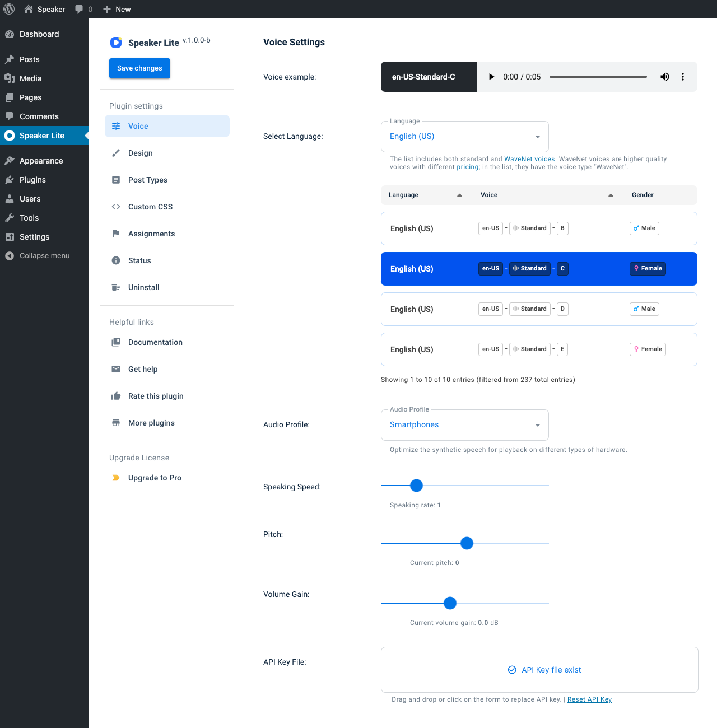Open the Design settings tab

pyautogui.click(x=167, y=153)
